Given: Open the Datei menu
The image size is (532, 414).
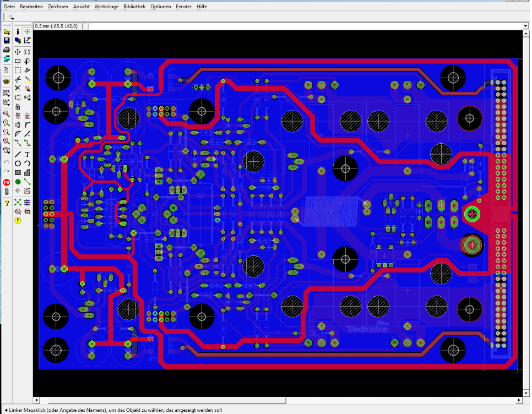Looking at the screenshot, I should 9,7.
